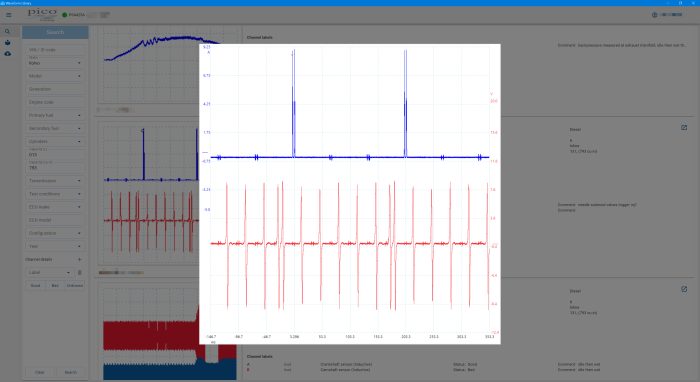Add a channel details entry with plus
This screenshot has height=382, width=700.
(x=79, y=259)
